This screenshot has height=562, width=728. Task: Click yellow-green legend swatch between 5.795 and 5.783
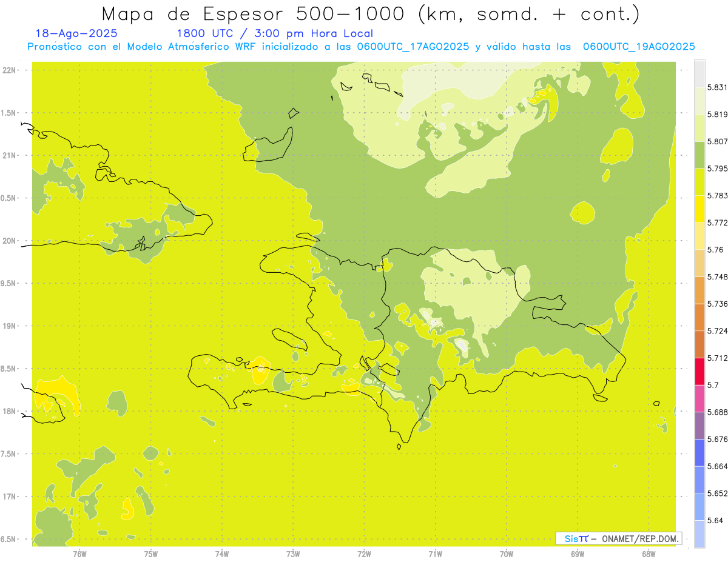tap(699, 182)
